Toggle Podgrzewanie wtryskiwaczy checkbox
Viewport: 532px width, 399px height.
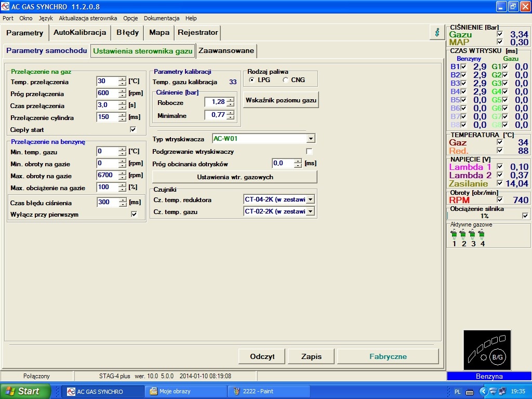click(x=309, y=151)
